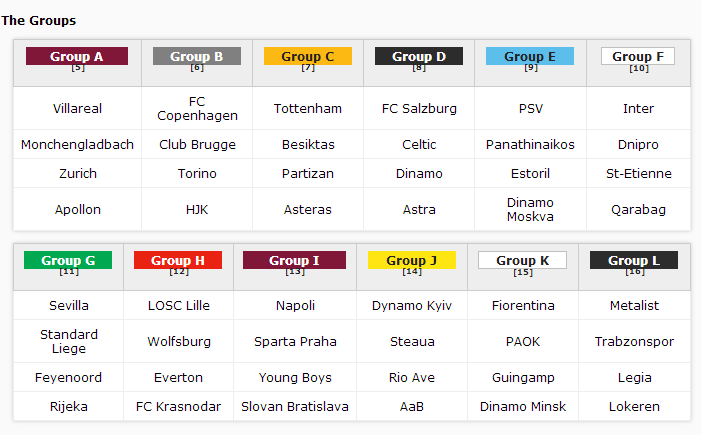The width and height of the screenshot is (701, 435).
Task: Select Trabzonspor in Group L
Action: (x=634, y=342)
